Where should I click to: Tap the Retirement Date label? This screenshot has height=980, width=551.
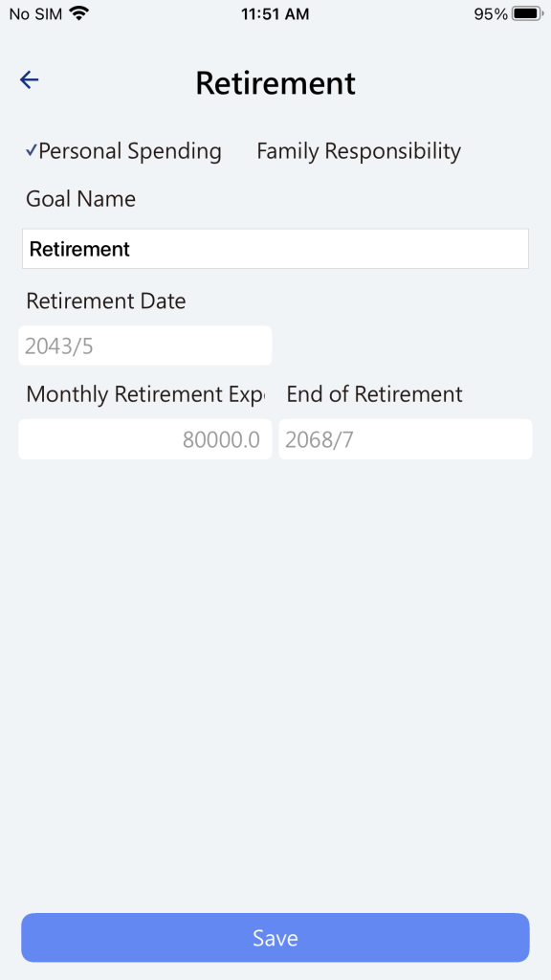coord(106,301)
